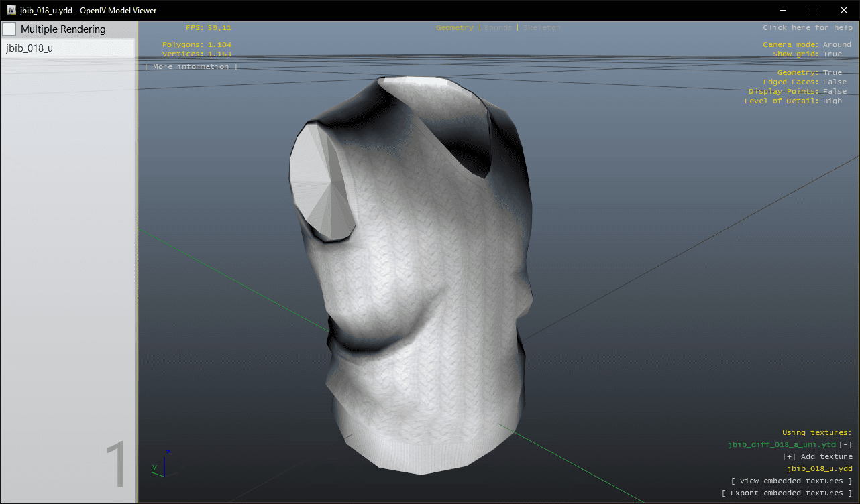Click the XYZ axis gizmo indicator

point(161,464)
